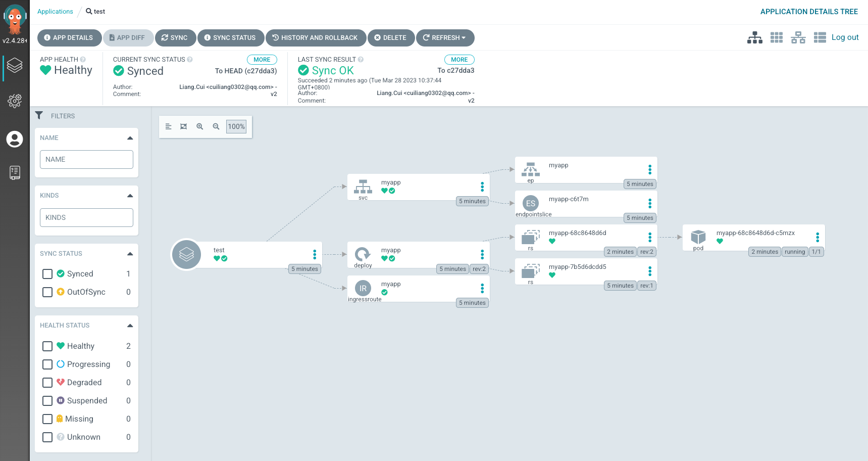Click the zoom in magnifier icon
Screen dimensions: 868x461
tap(200, 127)
